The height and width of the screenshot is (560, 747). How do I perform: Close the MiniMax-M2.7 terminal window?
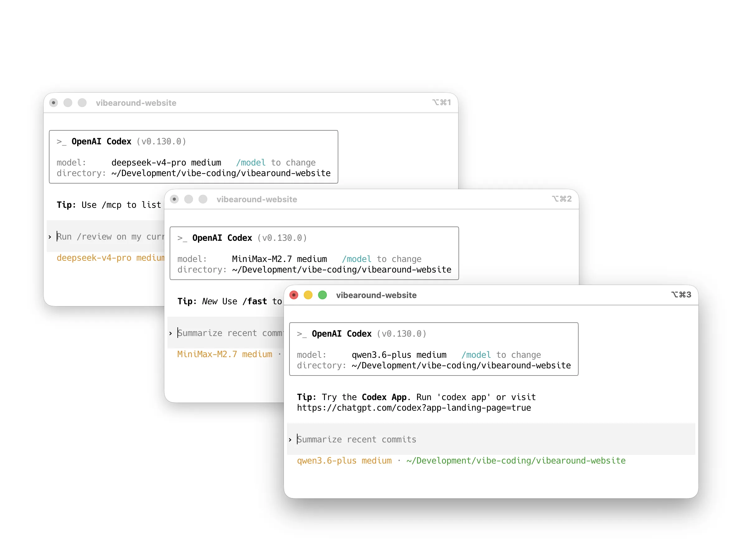(x=174, y=199)
